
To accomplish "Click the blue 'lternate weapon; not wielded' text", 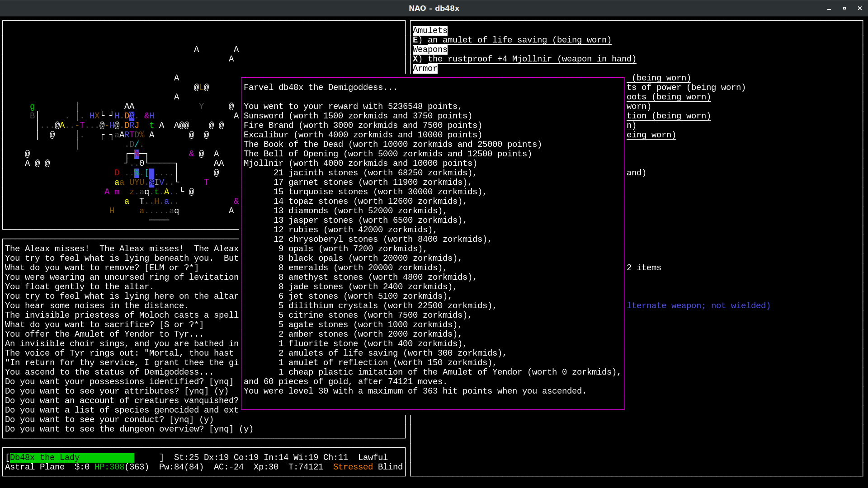I will tap(698, 305).
